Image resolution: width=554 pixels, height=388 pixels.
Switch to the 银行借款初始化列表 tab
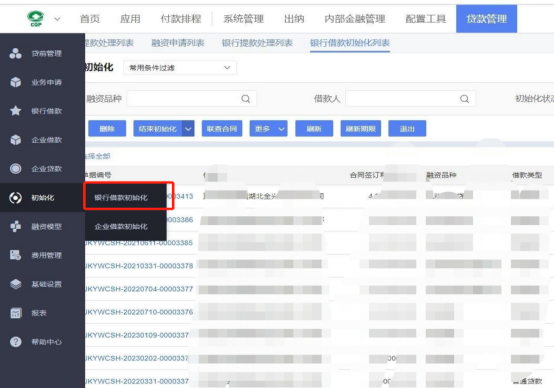coord(350,43)
